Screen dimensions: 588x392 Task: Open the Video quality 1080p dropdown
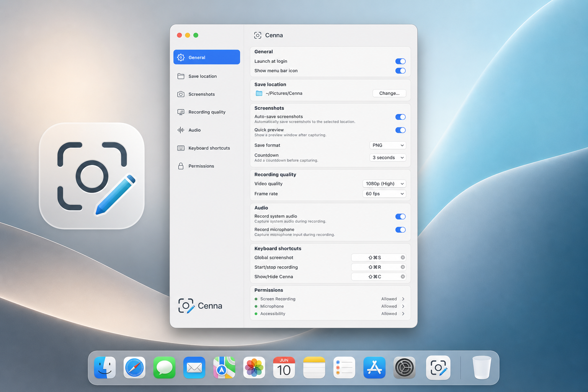384,184
